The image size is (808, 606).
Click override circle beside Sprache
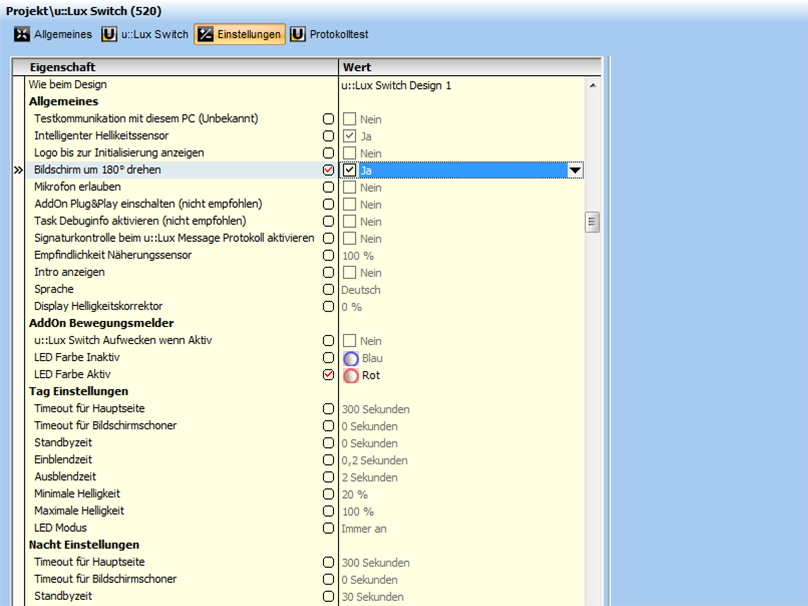click(328, 290)
